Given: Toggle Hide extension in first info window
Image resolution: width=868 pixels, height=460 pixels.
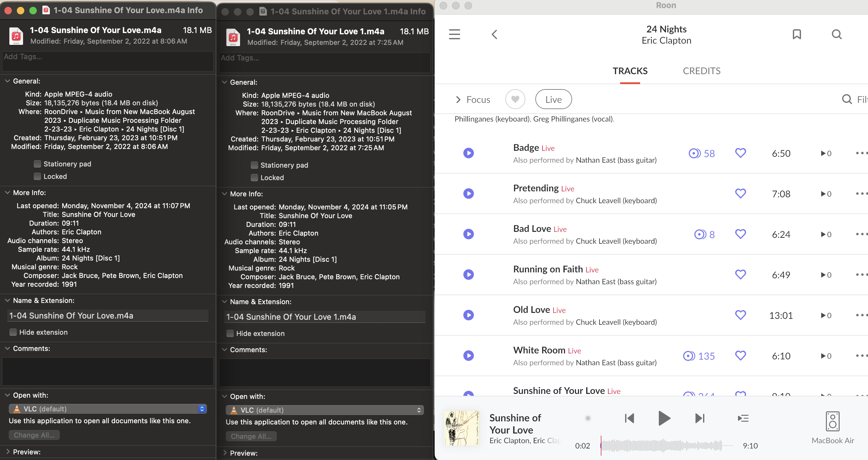Looking at the screenshot, I should 13,332.
